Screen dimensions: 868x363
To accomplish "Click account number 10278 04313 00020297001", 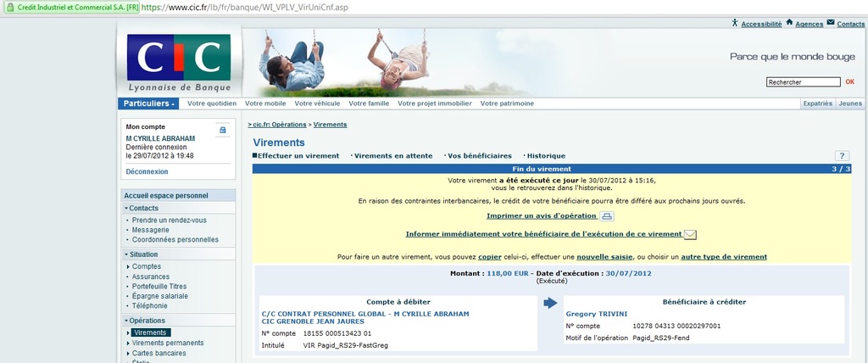I will (676, 326).
